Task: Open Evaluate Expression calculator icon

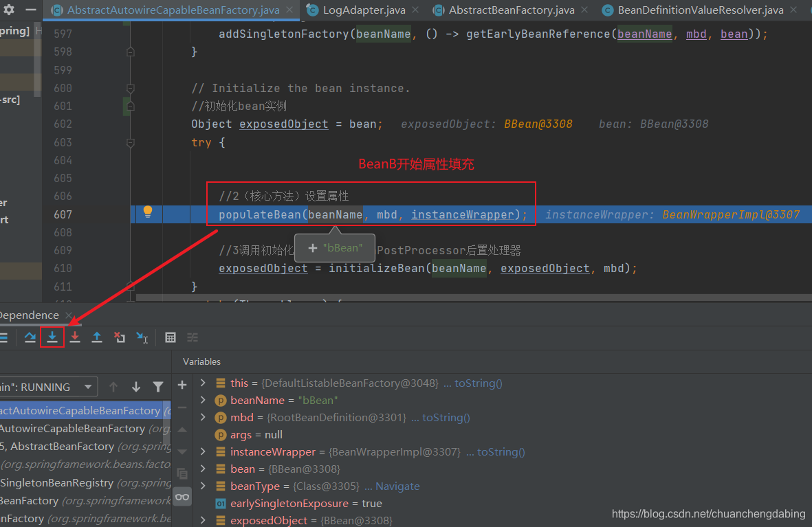Action: [x=171, y=337]
